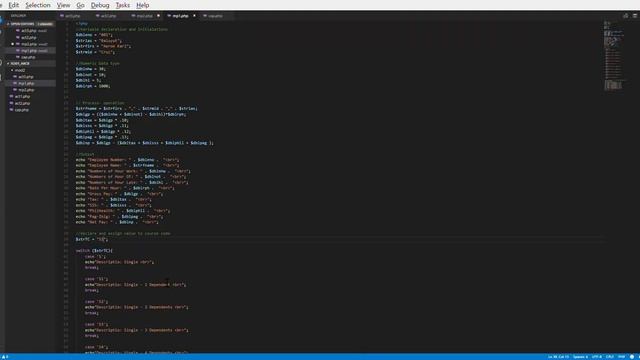Switch to the cao.php editor tab
Image resolution: width=640 pixels, height=360 pixels.
pyautogui.click(x=215, y=16)
